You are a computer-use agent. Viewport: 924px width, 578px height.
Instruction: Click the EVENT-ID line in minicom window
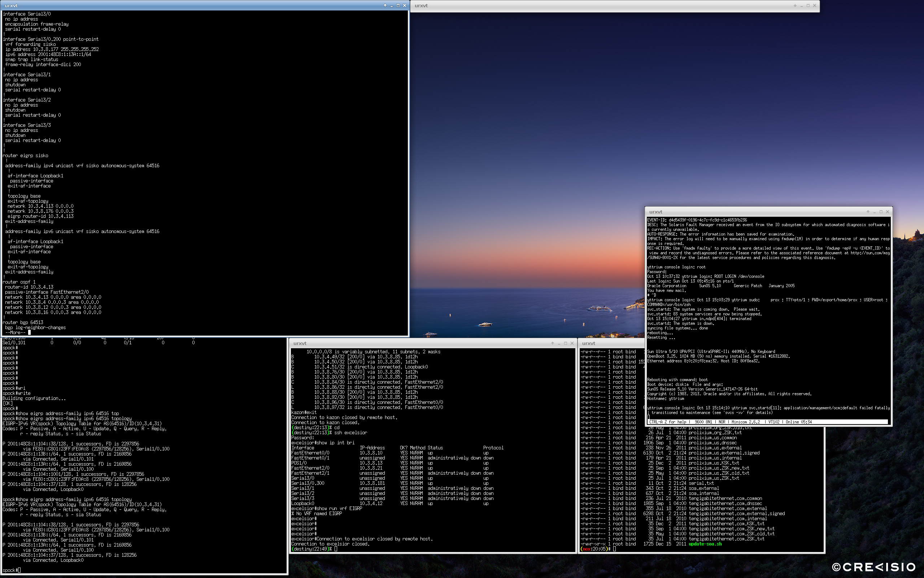(697, 220)
